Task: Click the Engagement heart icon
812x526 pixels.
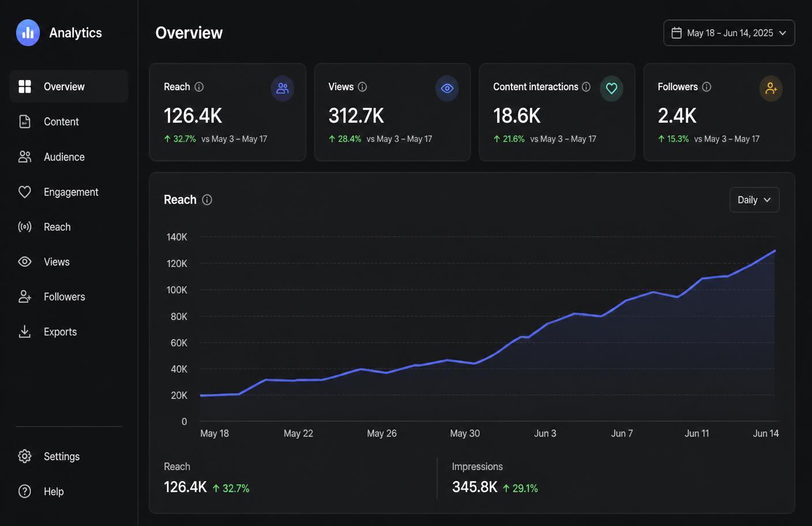Action: point(25,192)
